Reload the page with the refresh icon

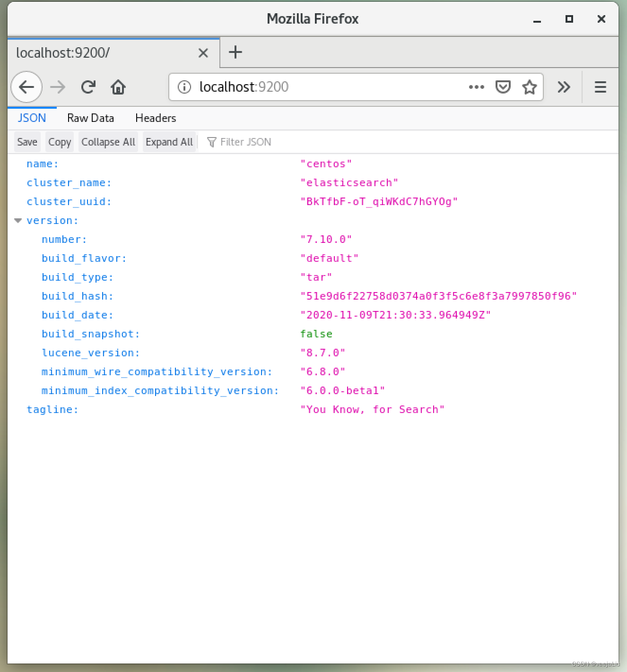[x=88, y=87]
